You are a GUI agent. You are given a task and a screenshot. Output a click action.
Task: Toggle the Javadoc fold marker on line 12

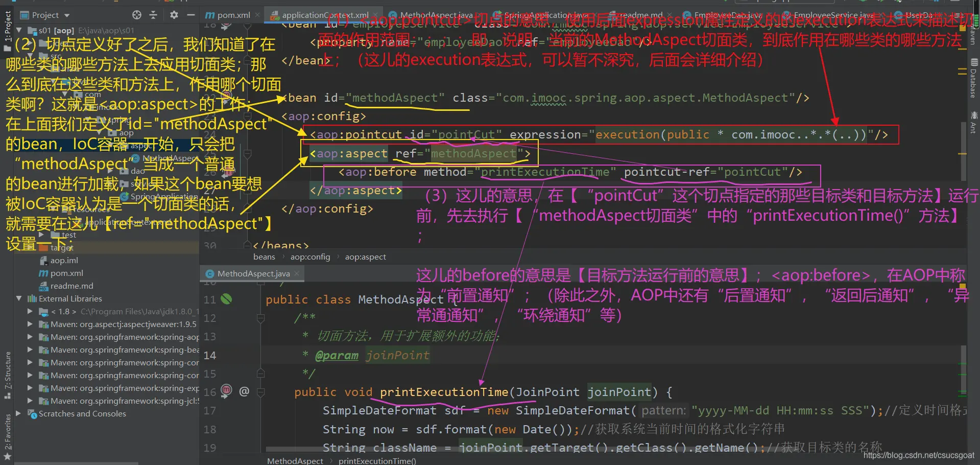click(261, 318)
